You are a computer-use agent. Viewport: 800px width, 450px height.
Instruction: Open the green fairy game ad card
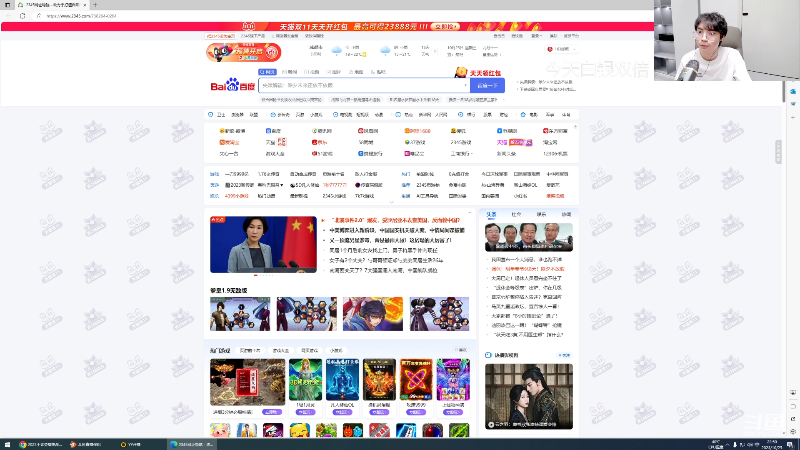pyautogui.click(x=305, y=380)
